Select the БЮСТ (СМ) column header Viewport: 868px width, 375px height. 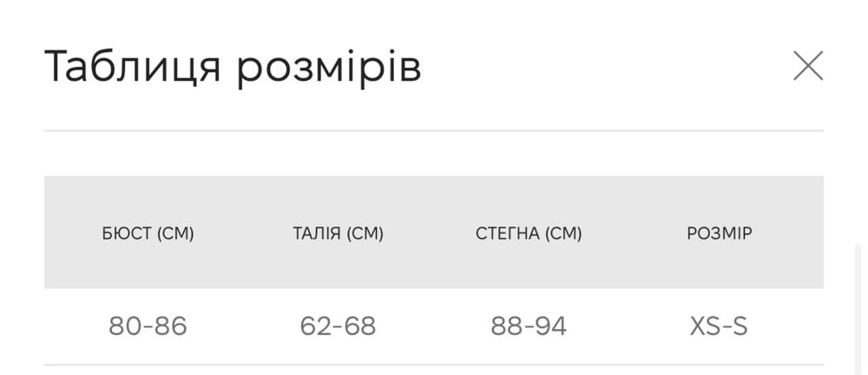click(x=148, y=234)
